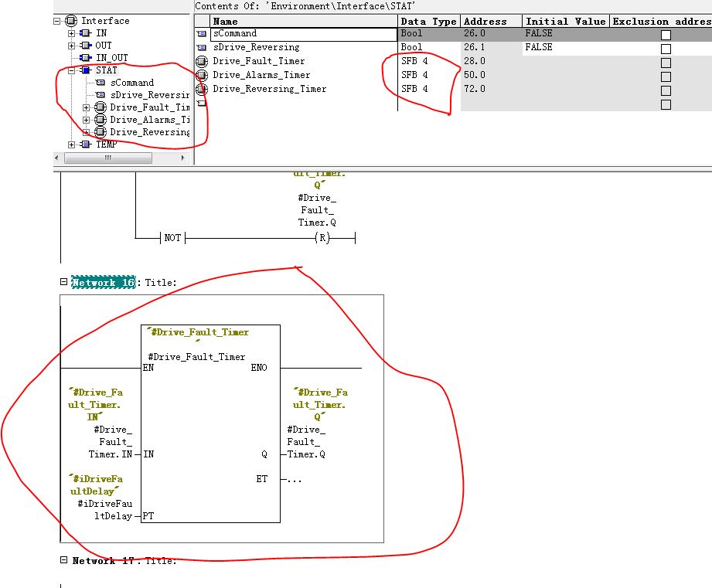Click the Name column header
The image size is (712, 588).
pyautogui.click(x=303, y=22)
